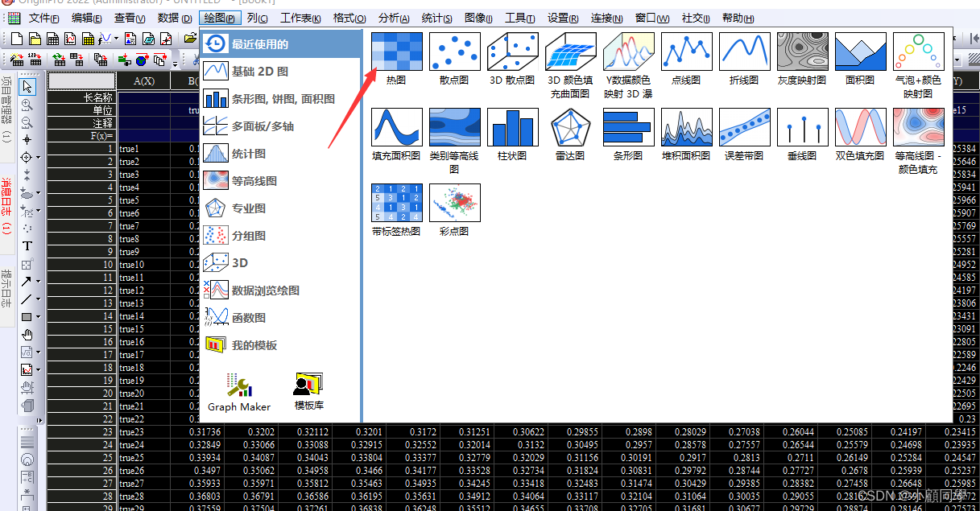Select the 折线图 line plot icon

(745, 59)
